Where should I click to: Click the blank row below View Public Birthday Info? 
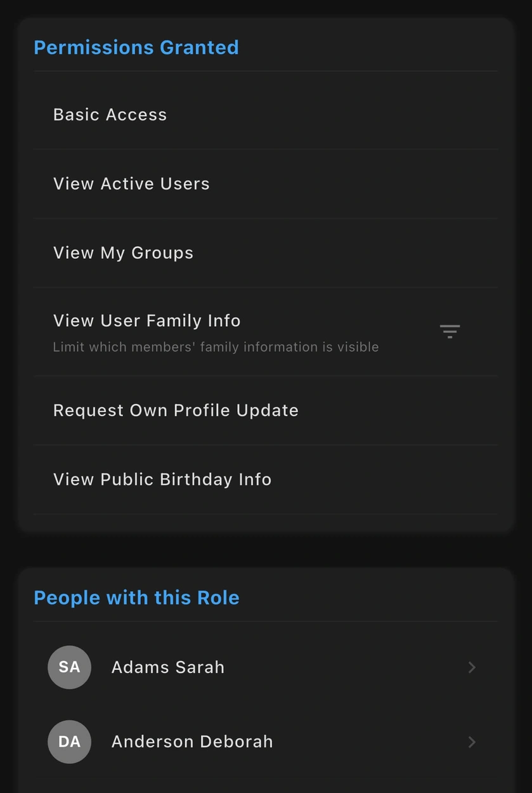pos(265,523)
